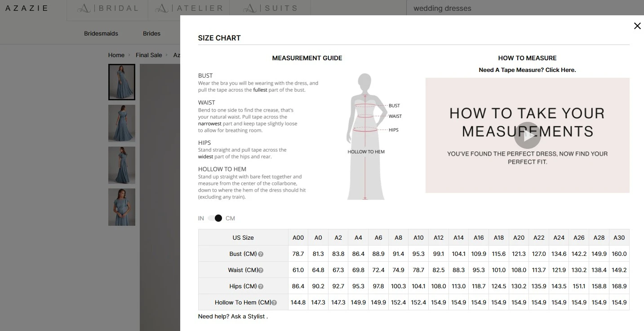The height and width of the screenshot is (331, 644).
Task: Click the 'Need A Tape Measure? Click Here.' link
Action: pyautogui.click(x=527, y=70)
